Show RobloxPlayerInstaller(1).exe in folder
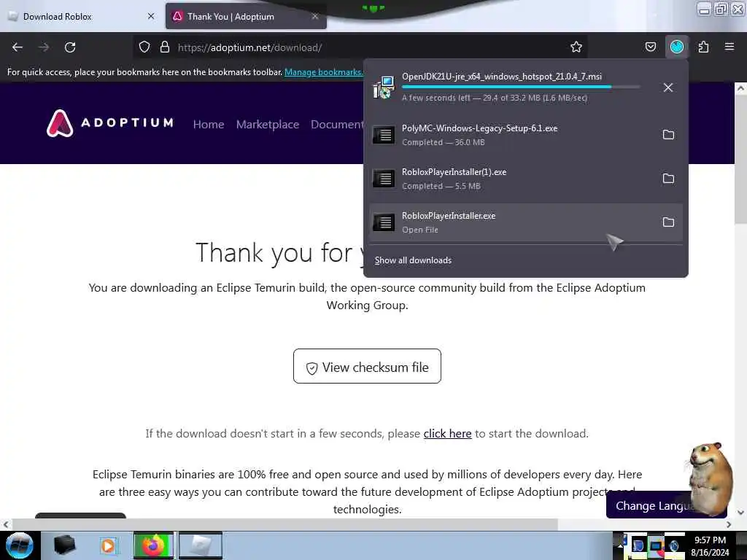This screenshot has width=747, height=560. (x=668, y=179)
